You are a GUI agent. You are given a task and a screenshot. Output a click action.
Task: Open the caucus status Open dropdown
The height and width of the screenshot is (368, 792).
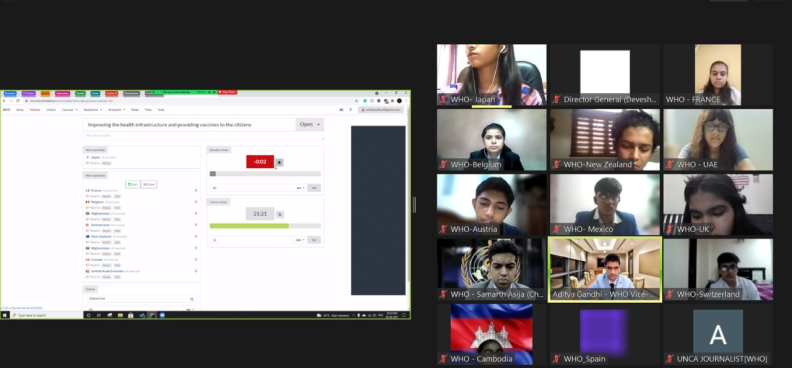pos(310,124)
